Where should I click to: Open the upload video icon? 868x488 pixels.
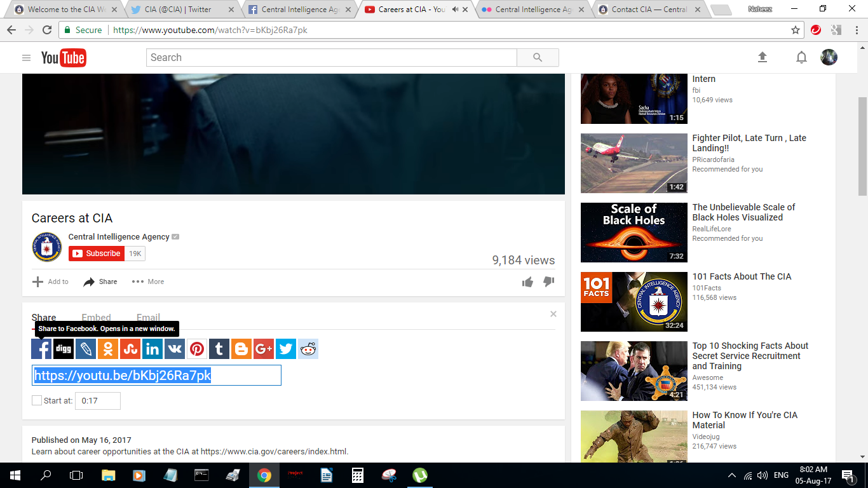click(763, 57)
